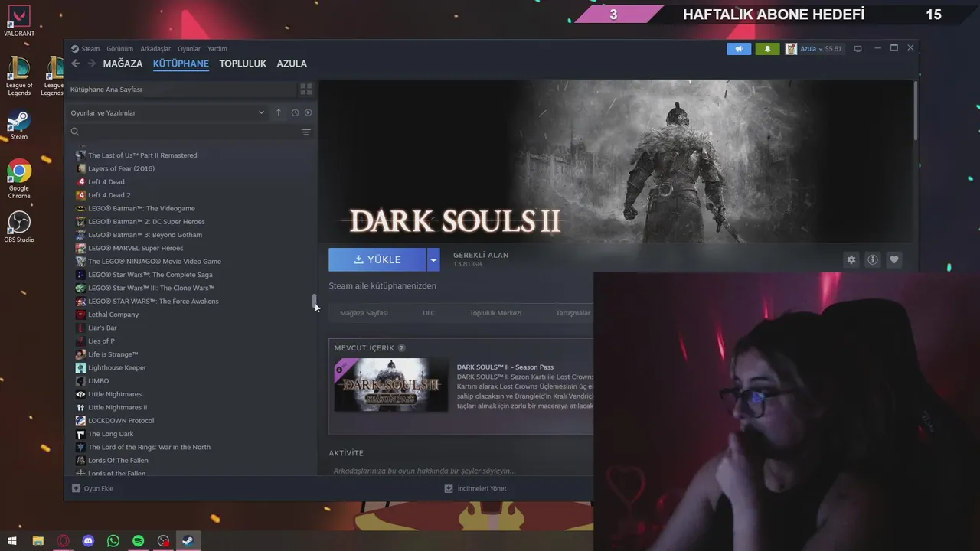Switch to Big Picture mode icon

[857, 49]
